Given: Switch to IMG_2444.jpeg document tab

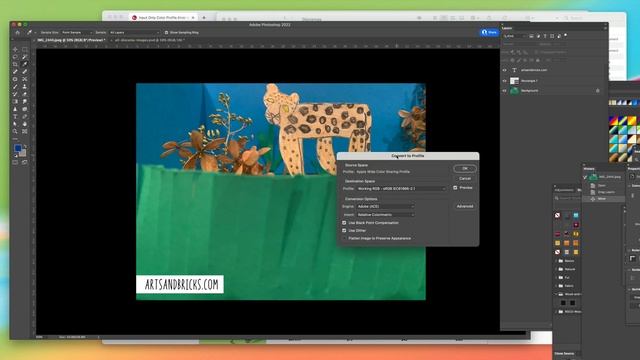Looking at the screenshot, I should pos(71,40).
